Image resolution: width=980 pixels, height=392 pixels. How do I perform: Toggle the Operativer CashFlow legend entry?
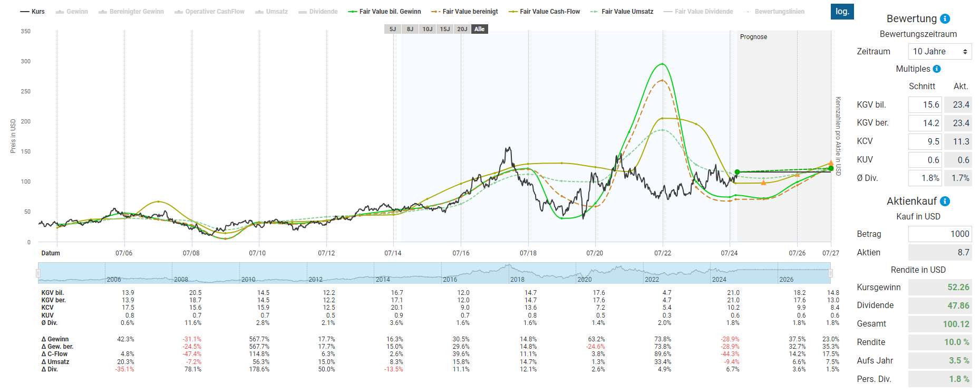[x=209, y=12]
